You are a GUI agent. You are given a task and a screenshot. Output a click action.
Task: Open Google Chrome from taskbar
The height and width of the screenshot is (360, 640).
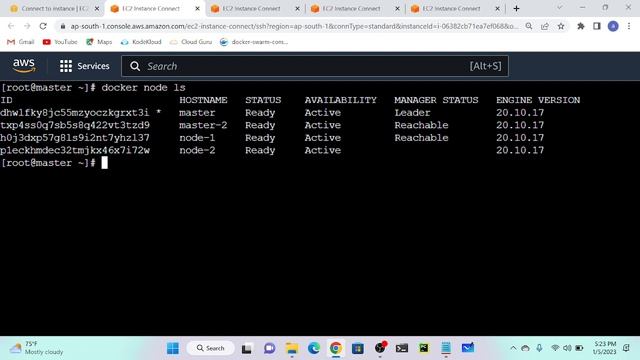(x=336, y=348)
